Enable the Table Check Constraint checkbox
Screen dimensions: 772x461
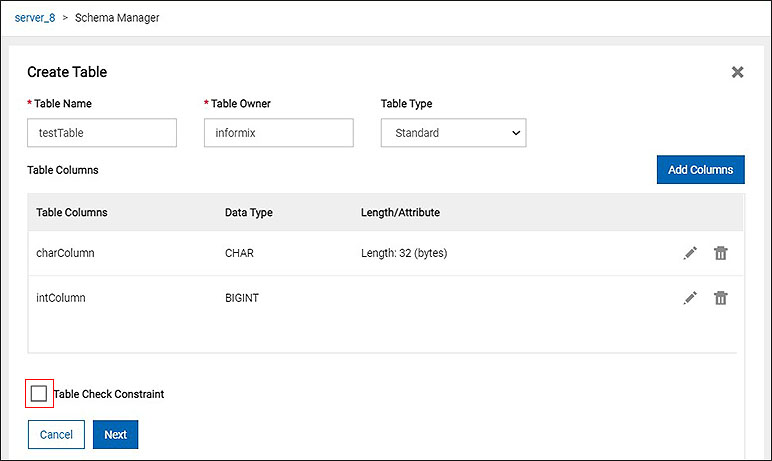coord(39,394)
